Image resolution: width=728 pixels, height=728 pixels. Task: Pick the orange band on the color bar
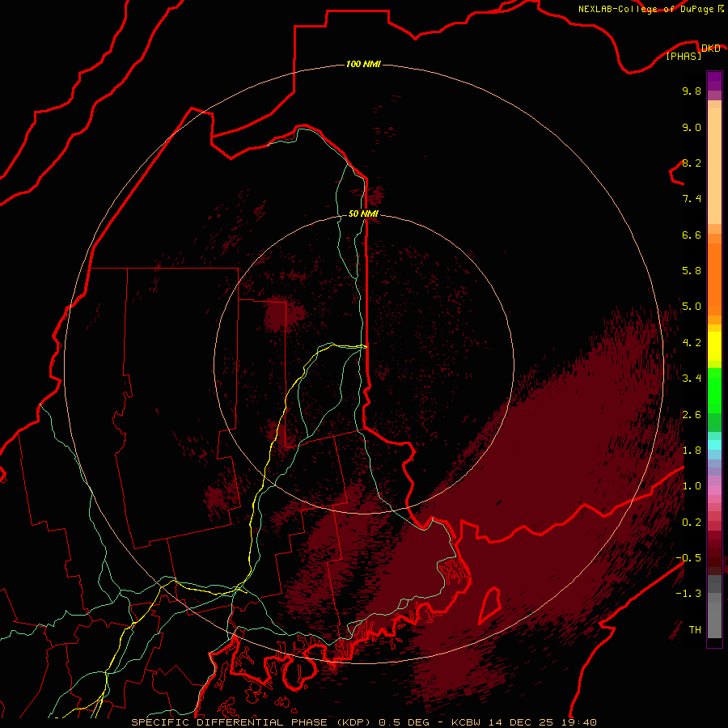714,280
